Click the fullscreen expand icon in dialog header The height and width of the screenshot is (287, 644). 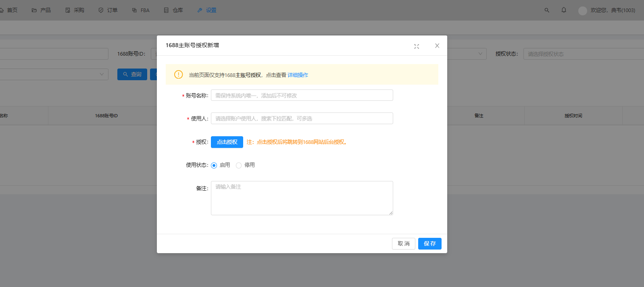tap(417, 46)
